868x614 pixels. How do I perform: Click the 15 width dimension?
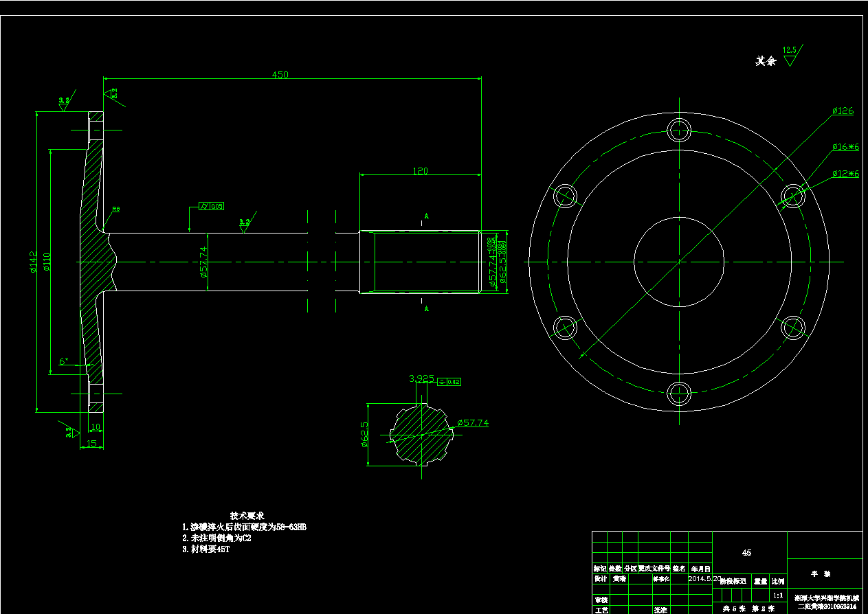[x=91, y=444]
